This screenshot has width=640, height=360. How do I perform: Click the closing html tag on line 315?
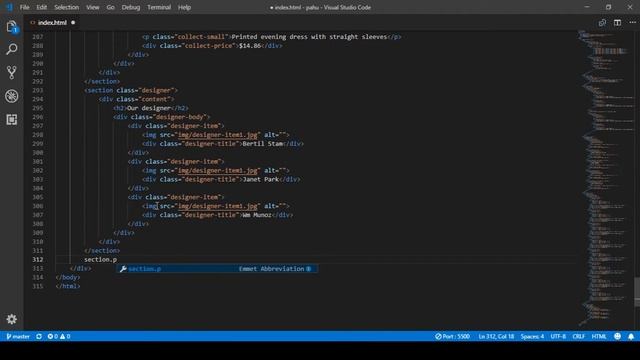pyautogui.click(x=68, y=286)
